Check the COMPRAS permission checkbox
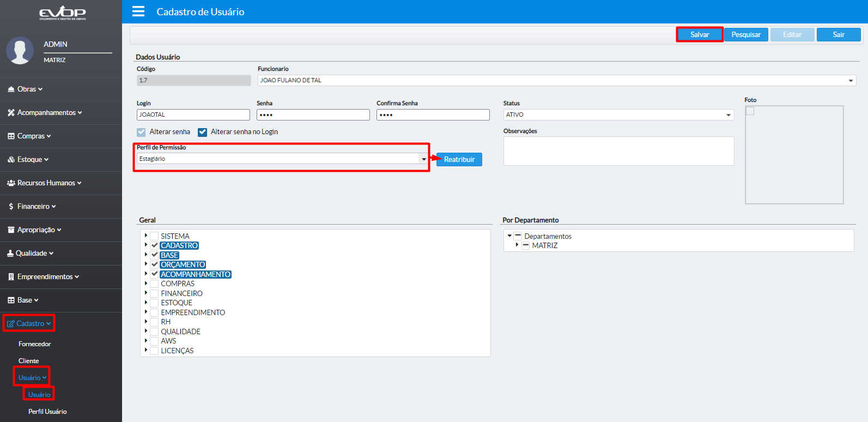The width and height of the screenshot is (868, 422). (x=155, y=284)
